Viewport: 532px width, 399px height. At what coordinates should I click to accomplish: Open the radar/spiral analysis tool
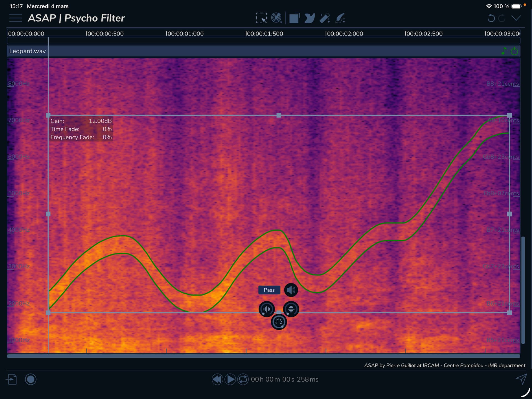click(x=276, y=17)
